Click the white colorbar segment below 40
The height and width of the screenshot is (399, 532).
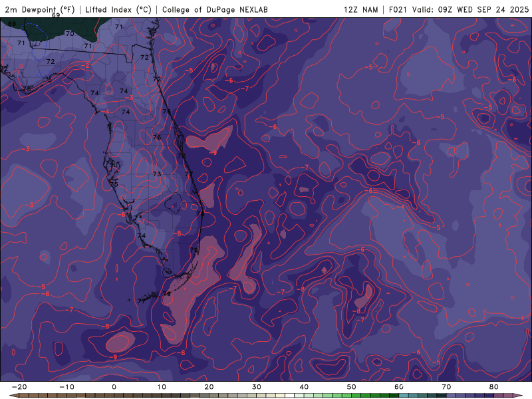290,396
